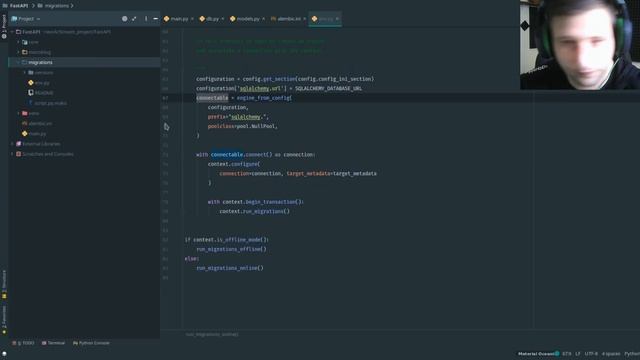Image resolution: width=640 pixels, height=360 pixels.
Task: Select the venv folder in tree
Action: click(x=34, y=113)
